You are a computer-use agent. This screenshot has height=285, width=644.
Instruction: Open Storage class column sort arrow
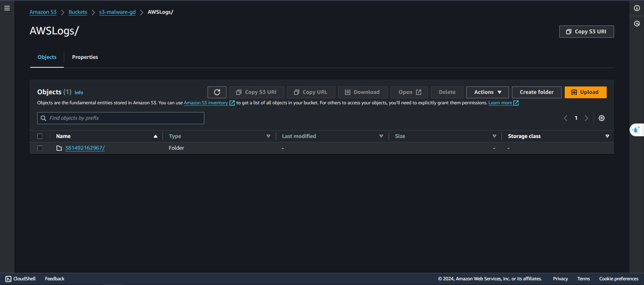607,136
